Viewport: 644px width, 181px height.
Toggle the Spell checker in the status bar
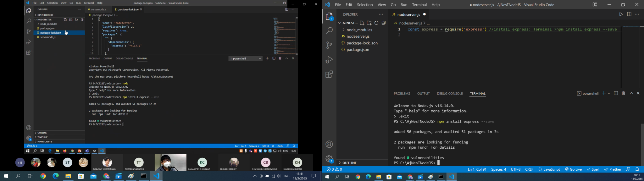[593, 169]
